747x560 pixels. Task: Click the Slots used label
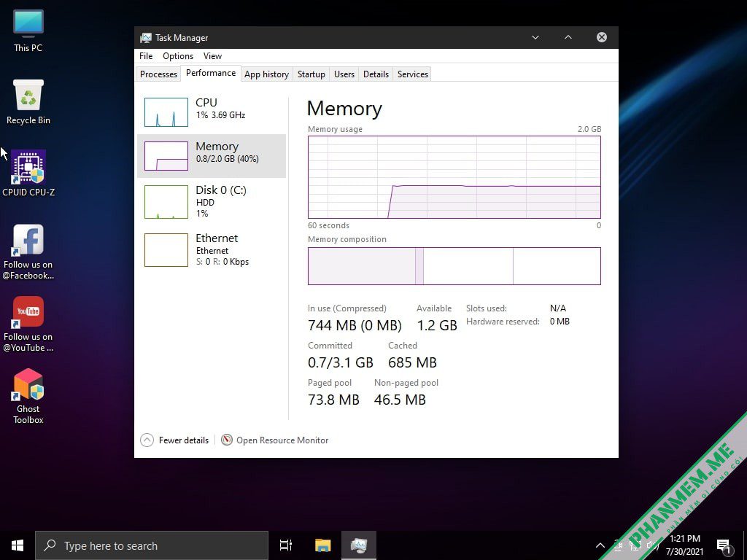(x=487, y=308)
